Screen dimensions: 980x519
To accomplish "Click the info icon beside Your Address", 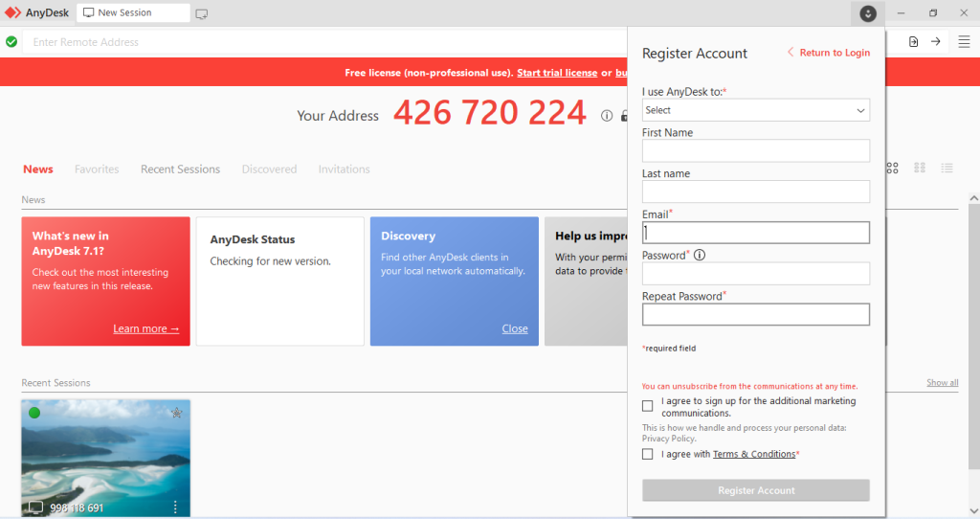I will [x=606, y=116].
